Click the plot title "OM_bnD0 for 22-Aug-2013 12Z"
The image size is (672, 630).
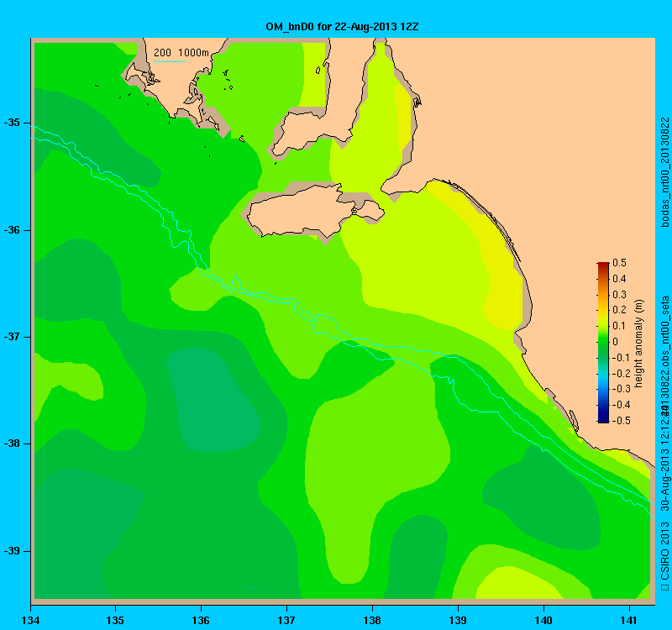pos(342,27)
